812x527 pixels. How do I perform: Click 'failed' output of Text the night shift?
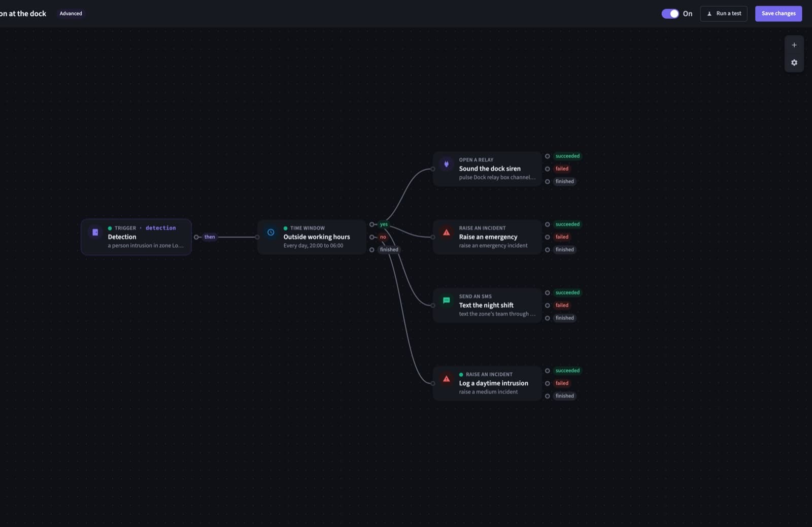(x=548, y=306)
